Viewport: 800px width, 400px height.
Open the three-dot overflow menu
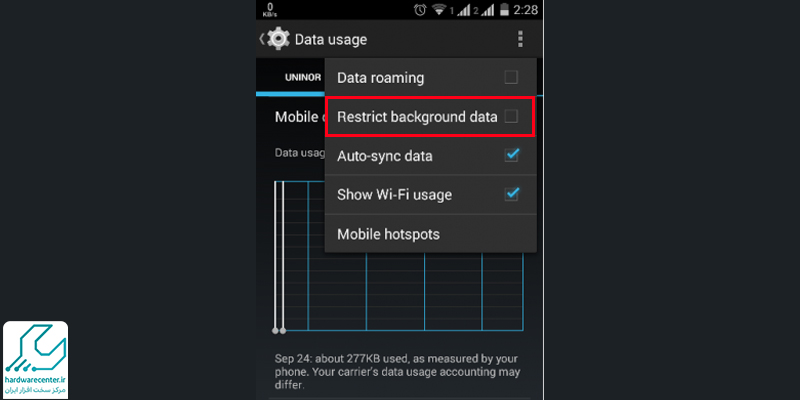point(520,39)
